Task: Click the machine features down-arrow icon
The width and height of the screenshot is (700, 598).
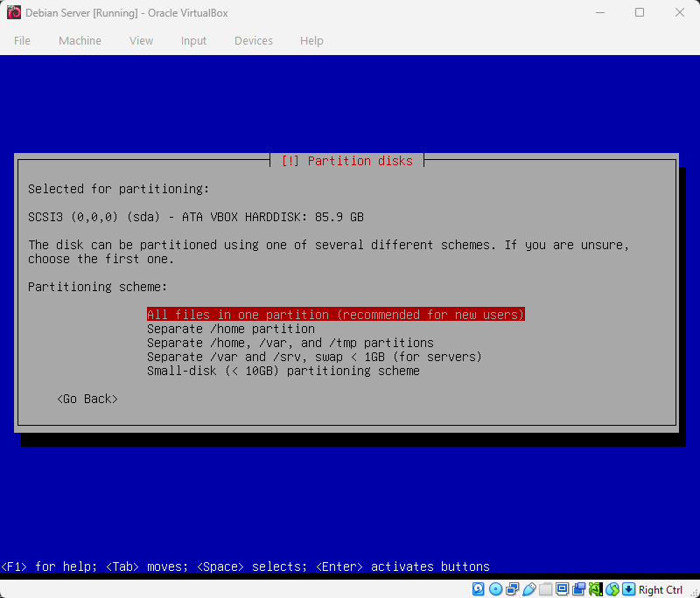Action: coord(629,589)
